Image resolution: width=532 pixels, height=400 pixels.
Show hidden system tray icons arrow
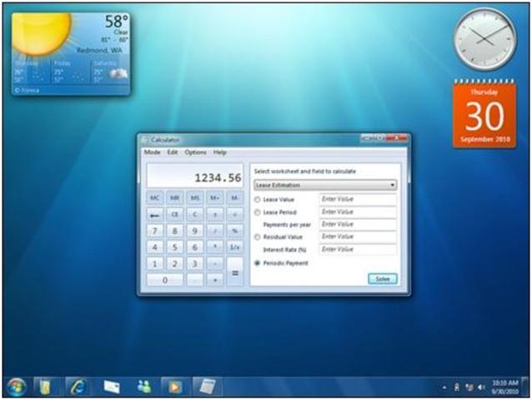click(x=444, y=387)
